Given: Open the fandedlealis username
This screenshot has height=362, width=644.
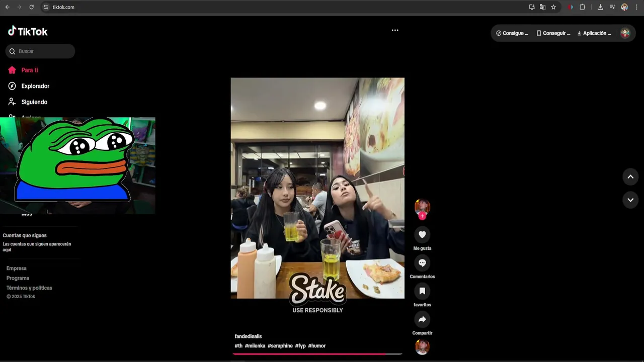Looking at the screenshot, I should click(x=248, y=336).
